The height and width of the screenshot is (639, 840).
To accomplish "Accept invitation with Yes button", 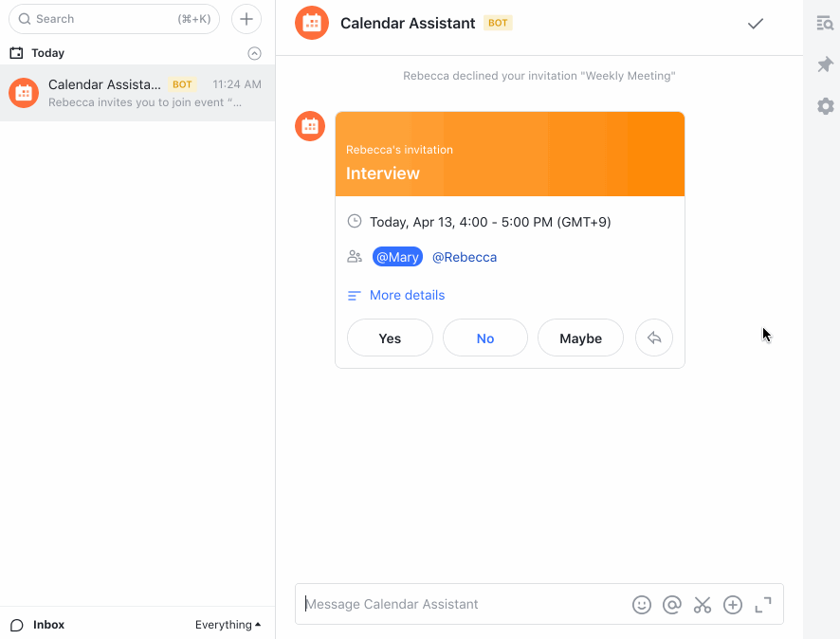I will click(390, 338).
